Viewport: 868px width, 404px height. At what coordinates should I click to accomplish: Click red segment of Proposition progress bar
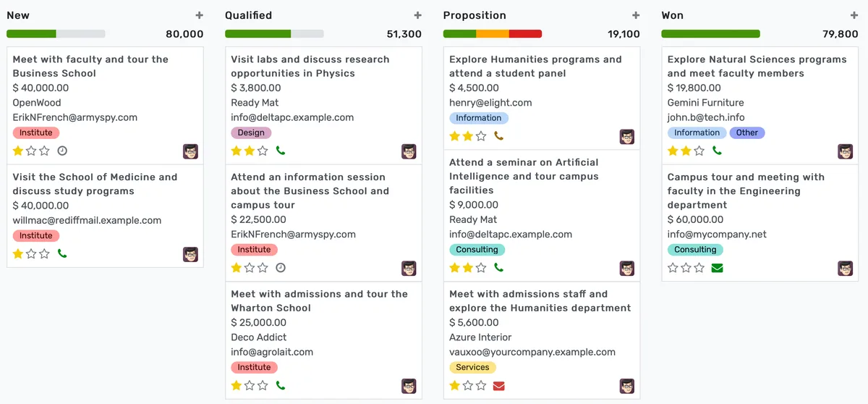525,34
